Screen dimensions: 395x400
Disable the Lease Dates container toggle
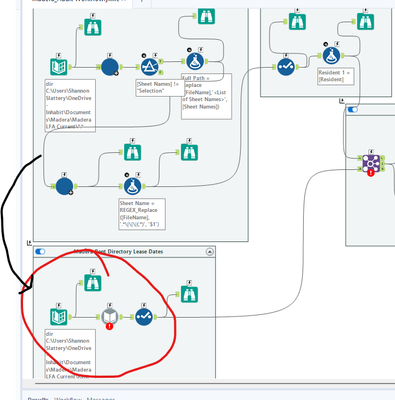pyautogui.click(x=40, y=252)
